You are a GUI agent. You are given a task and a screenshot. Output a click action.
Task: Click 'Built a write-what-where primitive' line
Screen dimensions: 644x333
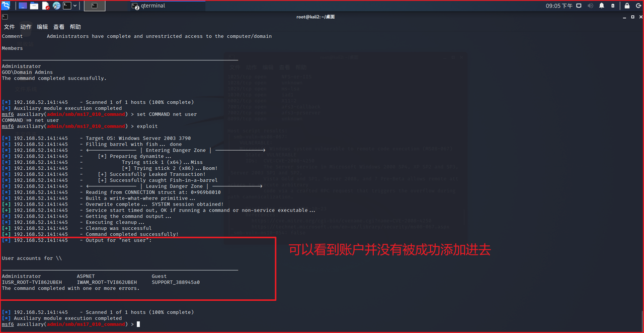click(x=140, y=198)
